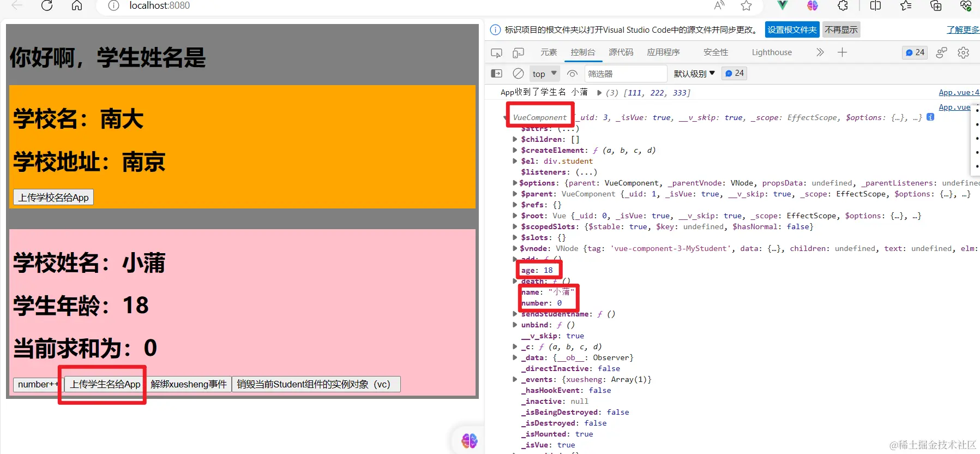Click the 销毁当前Student组件的实例对象 button
The height and width of the screenshot is (454, 980).
click(316, 384)
